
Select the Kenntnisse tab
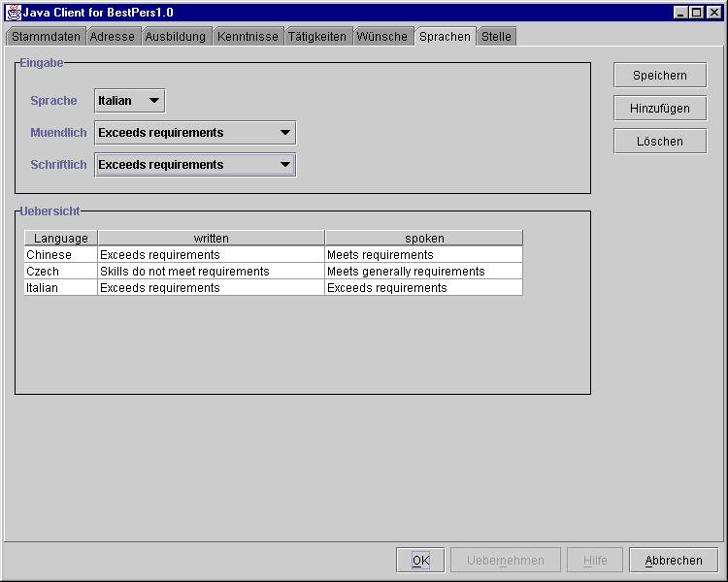pyautogui.click(x=248, y=37)
